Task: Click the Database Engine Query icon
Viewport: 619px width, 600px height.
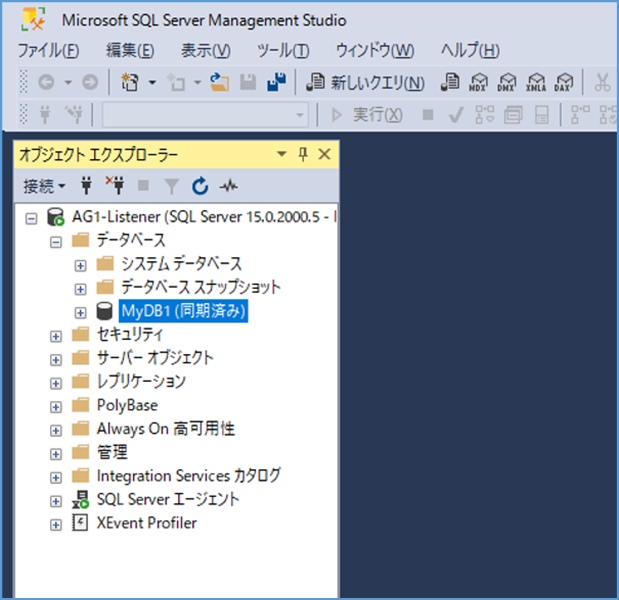Action: click(x=450, y=82)
